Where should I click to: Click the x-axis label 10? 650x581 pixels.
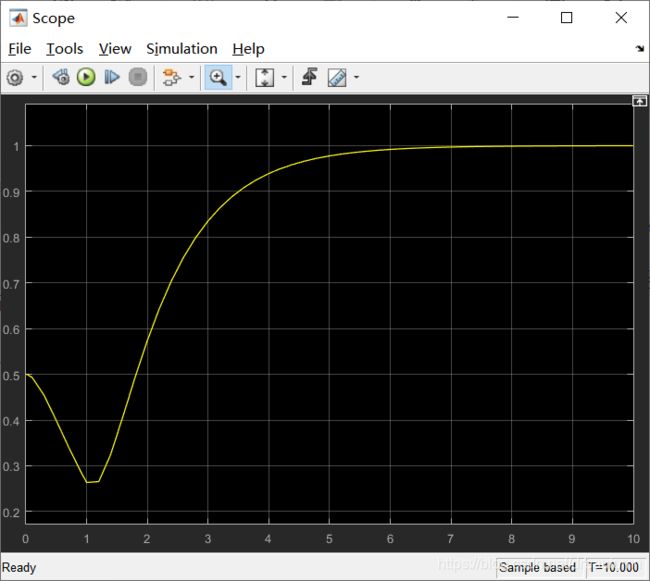pyautogui.click(x=633, y=539)
